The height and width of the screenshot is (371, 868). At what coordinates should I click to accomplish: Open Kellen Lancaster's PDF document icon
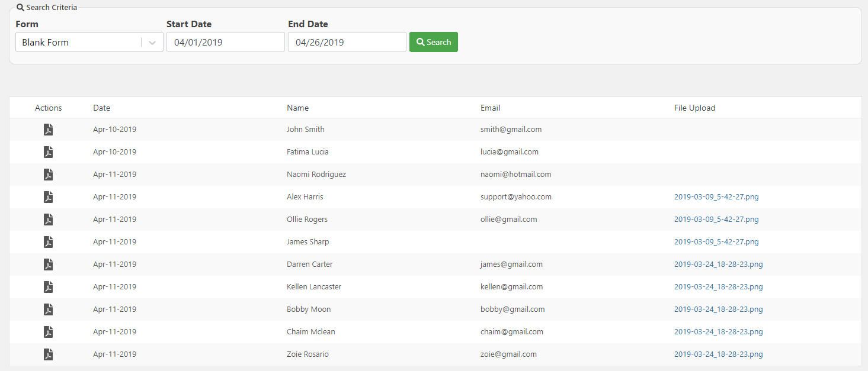(x=49, y=287)
